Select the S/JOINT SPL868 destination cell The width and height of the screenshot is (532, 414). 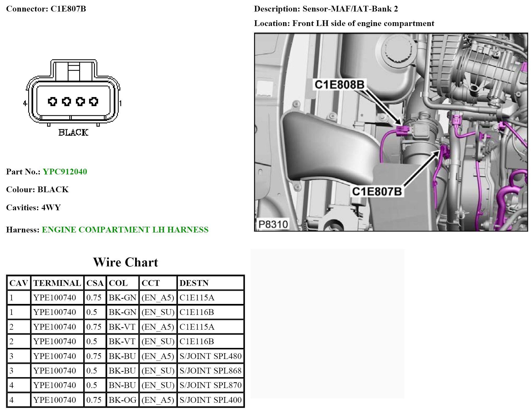point(210,370)
